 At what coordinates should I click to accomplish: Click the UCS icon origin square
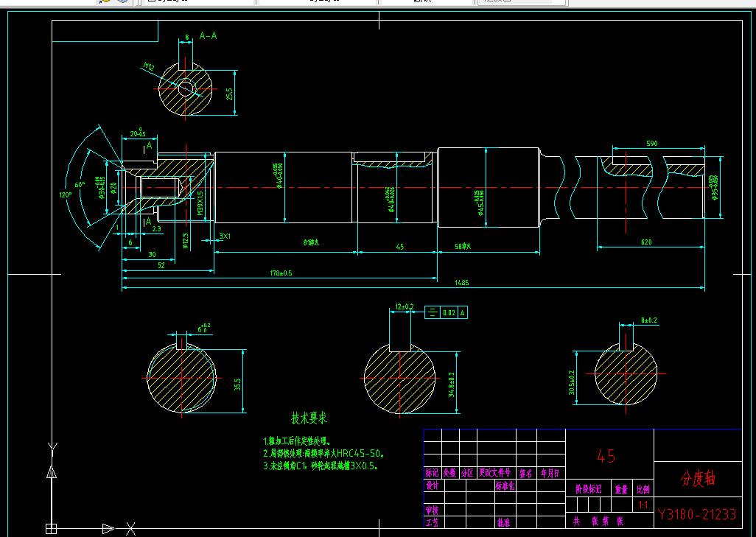click(x=51, y=529)
